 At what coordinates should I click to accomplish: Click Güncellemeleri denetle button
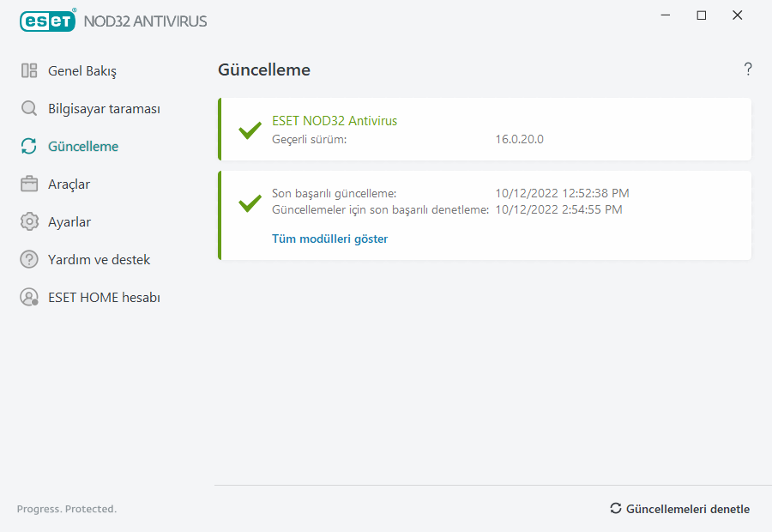[x=679, y=509]
